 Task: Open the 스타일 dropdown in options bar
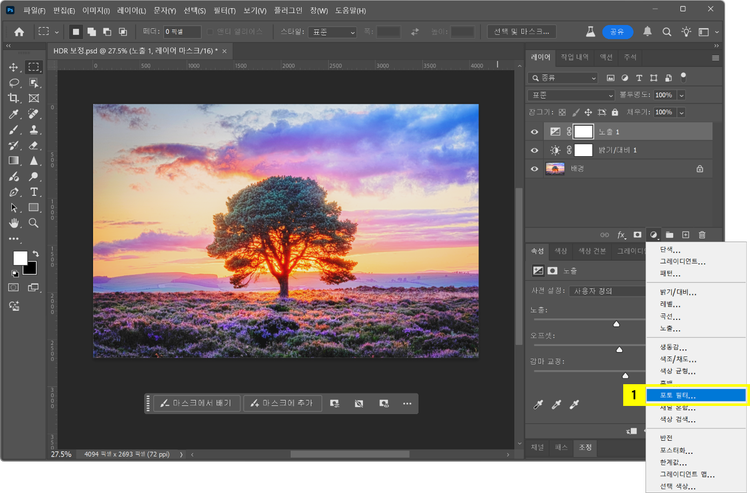point(332,32)
